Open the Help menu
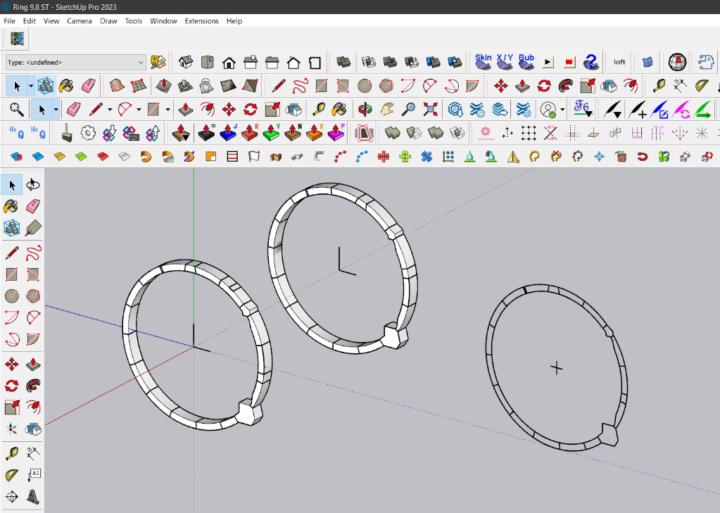The width and height of the screenshot is (720, 513). [x=234, y=21]
